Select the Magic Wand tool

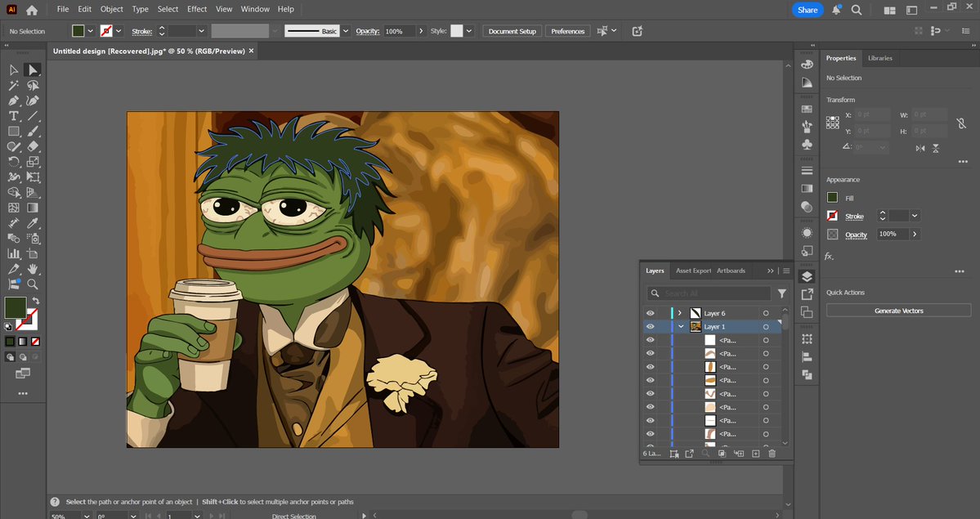point(13,86)
